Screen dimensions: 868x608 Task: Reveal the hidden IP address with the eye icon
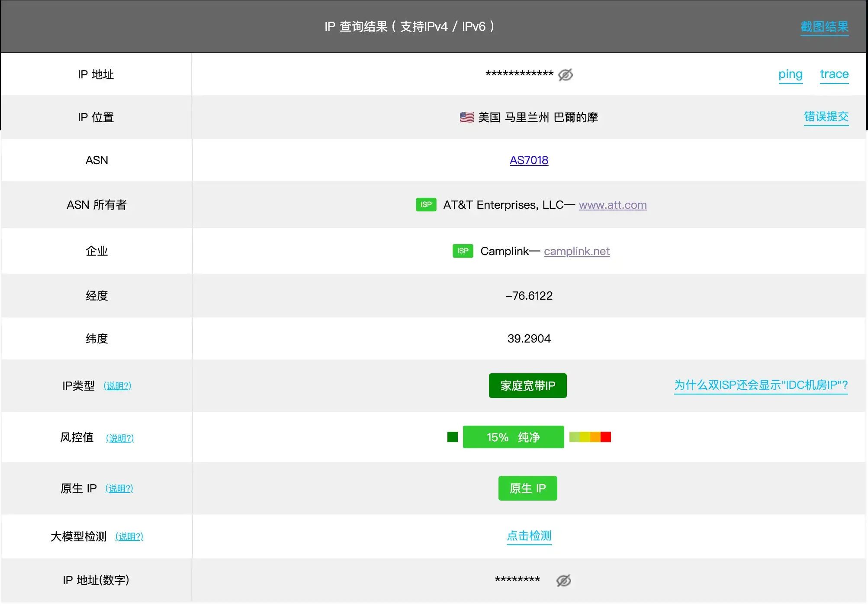[x=566, y=74]
